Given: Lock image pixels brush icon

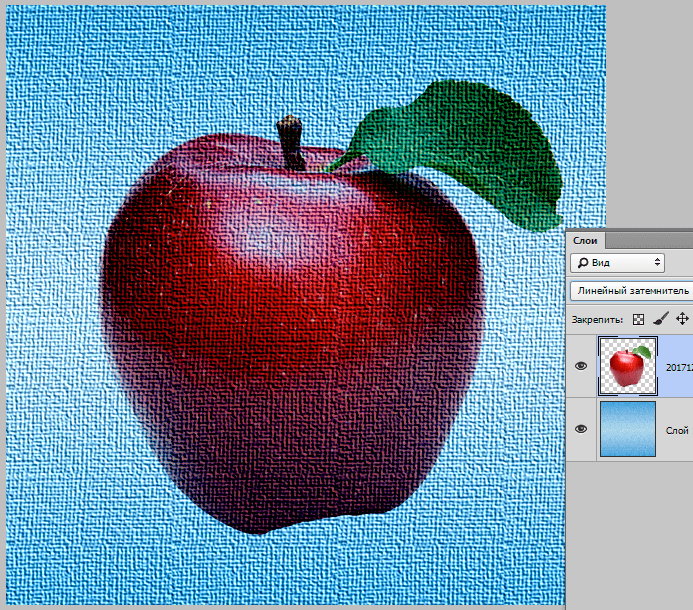Looking at the screenshot, I should tap(660, 319).
